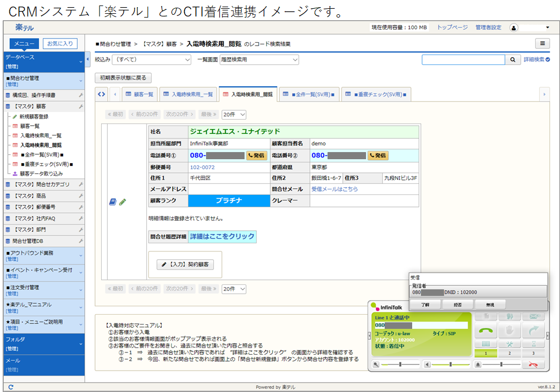Screen dimensions: 560x392
Task: Open softphone settings with the wrench-and-screwdriver icon
Action: 509,344
